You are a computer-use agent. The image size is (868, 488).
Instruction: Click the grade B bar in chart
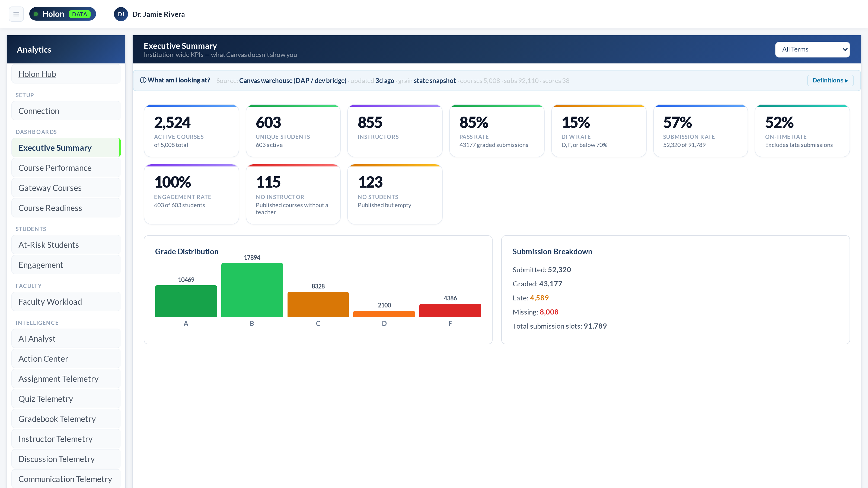(252, 290)
